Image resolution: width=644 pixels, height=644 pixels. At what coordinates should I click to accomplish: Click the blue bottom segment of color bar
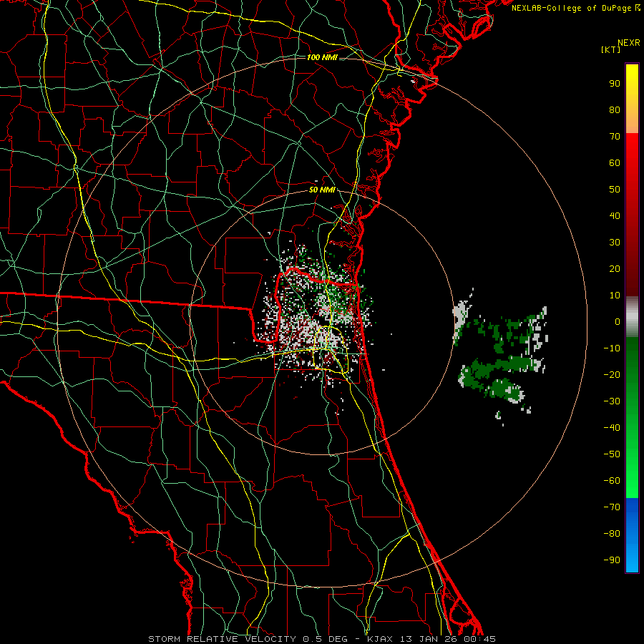point(632,535)
